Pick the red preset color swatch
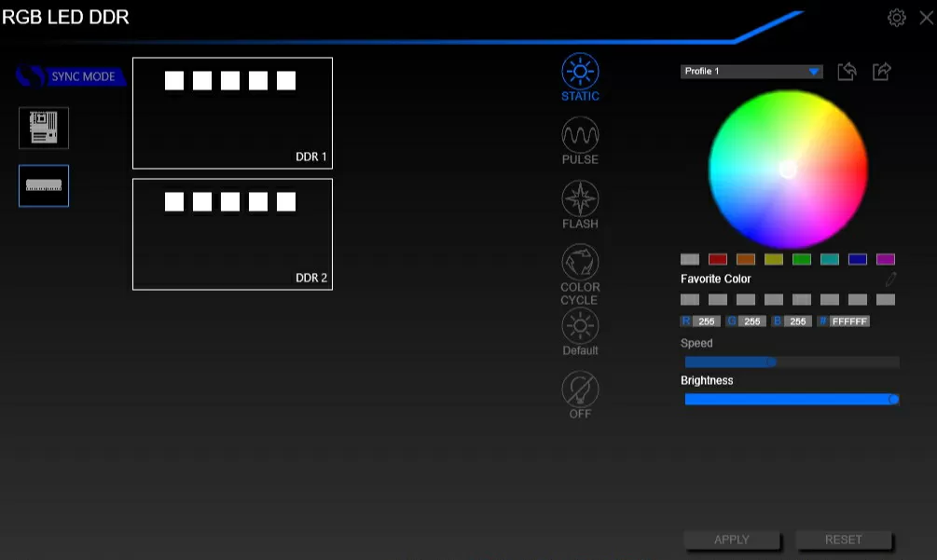This screenshot has height=560, width=937. [718, 259]
